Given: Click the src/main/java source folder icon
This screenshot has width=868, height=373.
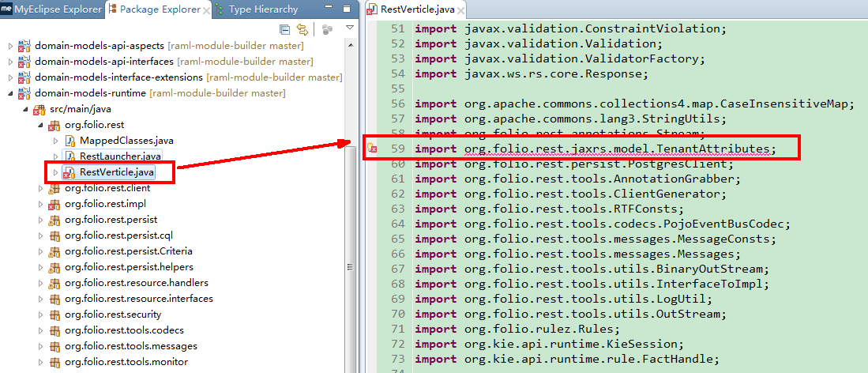Looking at the screenshot, I should [x=39, y=109].
